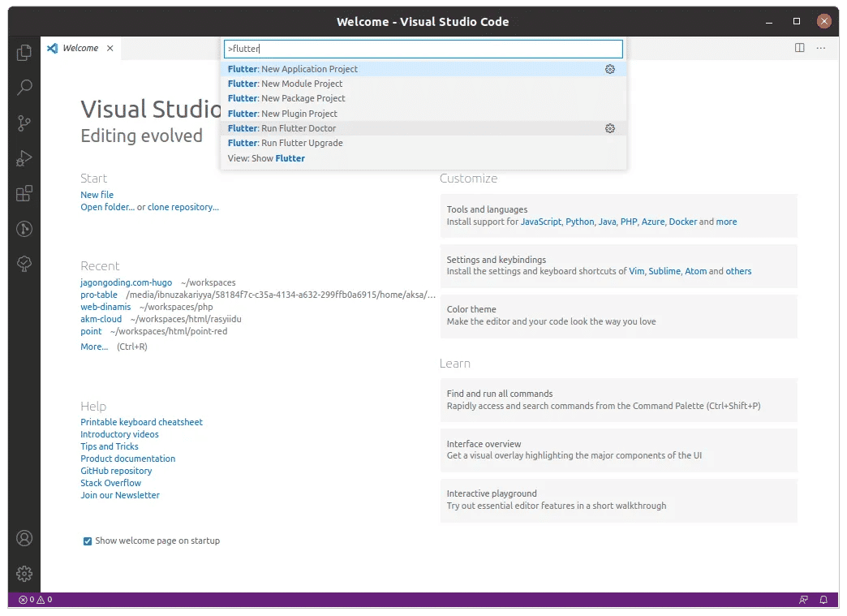Open the Run and Debug view
The height and width of the screenshot is (616, 847).
(24, 158)
